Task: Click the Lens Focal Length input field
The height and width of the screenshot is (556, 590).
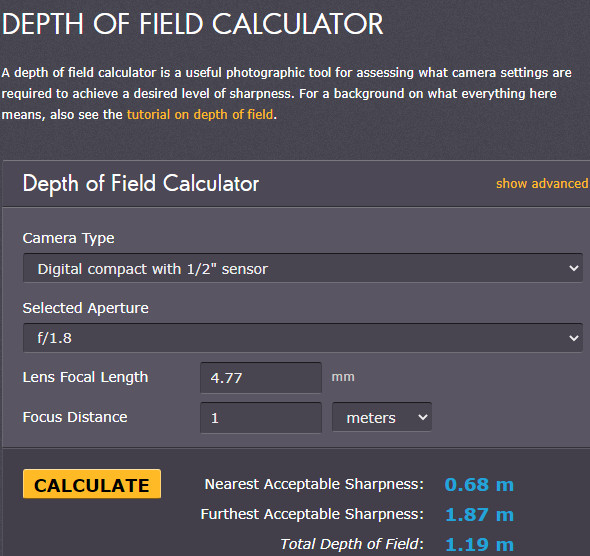Action: [x=261, y=378]
